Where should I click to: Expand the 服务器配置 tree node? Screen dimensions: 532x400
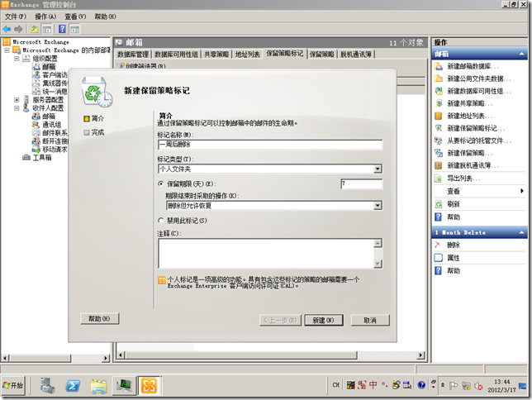(17, 99)
